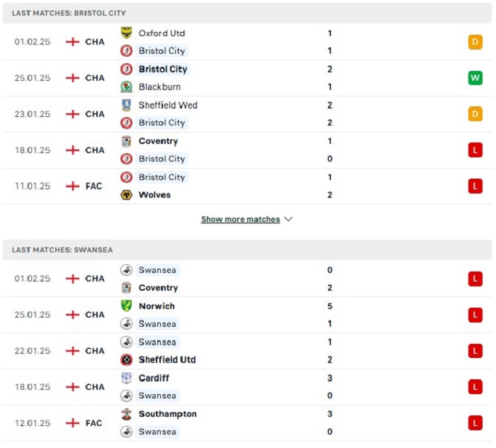This screenshot has width=496, height=448.
Task: Click the D badge for the Oxford Utd match
Action: point(475,42)
